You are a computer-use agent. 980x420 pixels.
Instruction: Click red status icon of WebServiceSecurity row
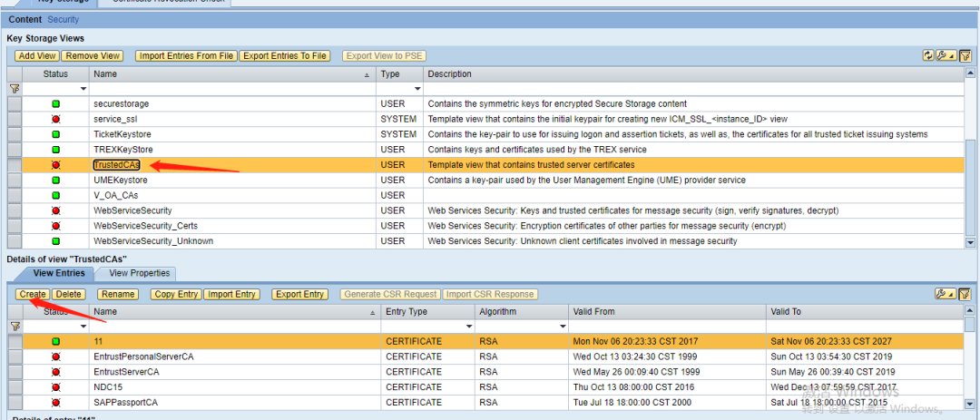tap(55, 210)
